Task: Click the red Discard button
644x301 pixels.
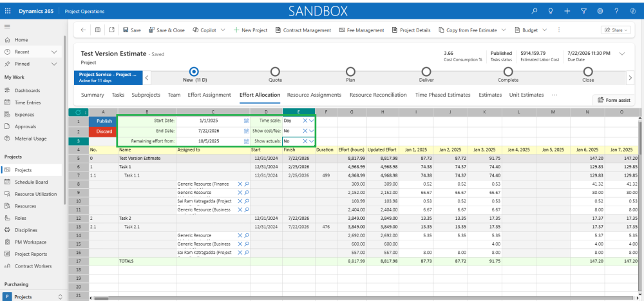Action: pos(104,131)
